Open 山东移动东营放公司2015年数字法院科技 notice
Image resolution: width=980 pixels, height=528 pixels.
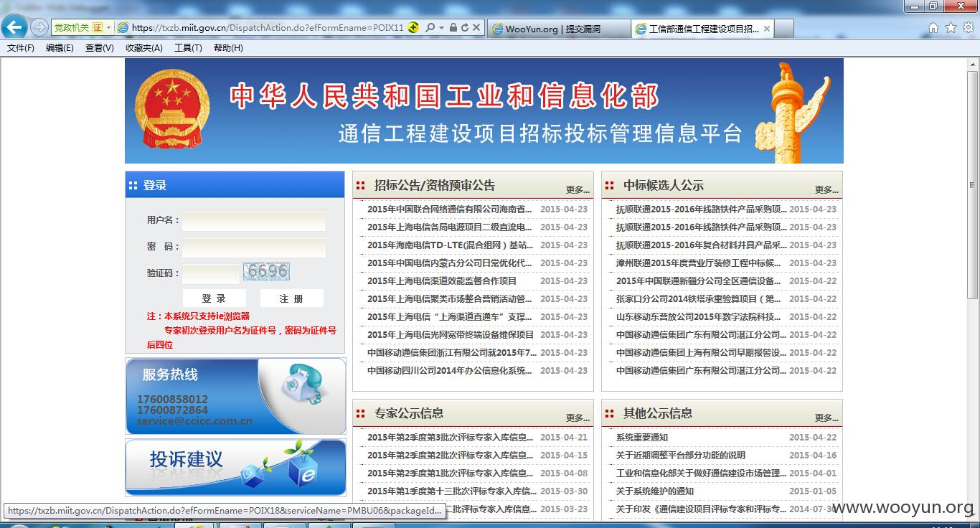click(x=699, y=317)
